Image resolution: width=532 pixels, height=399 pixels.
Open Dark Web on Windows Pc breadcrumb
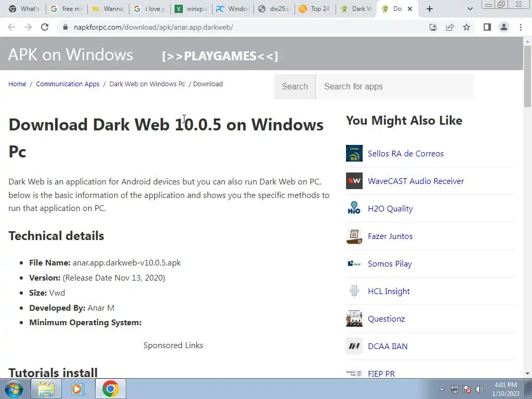click(147, 84)
